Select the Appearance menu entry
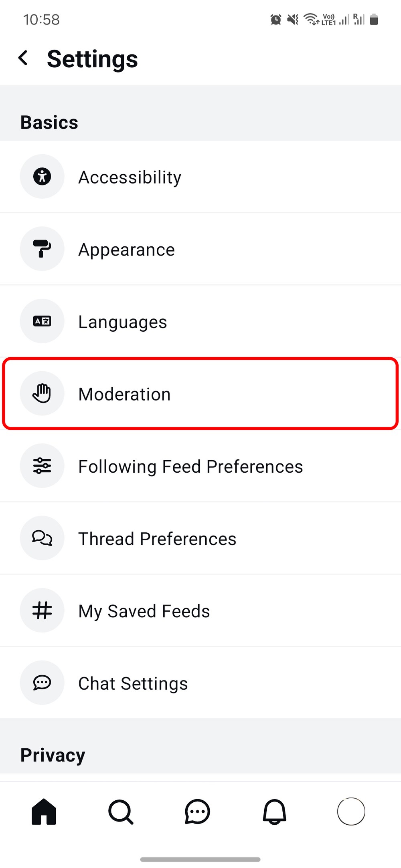 [126, 250]
